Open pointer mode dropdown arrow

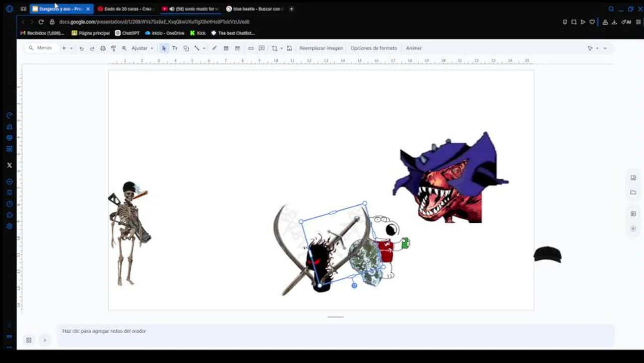(597, 48)
